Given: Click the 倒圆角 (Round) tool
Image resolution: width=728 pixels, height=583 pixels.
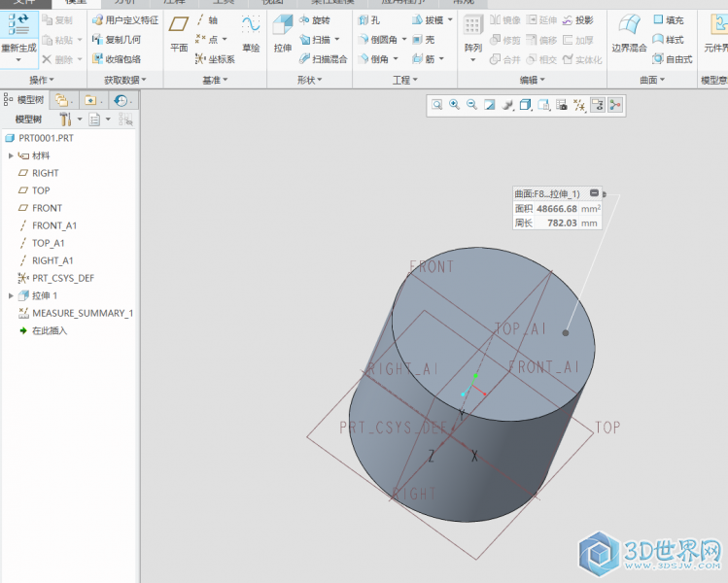Looking at the screenshot, I should (x=378, y=40).
